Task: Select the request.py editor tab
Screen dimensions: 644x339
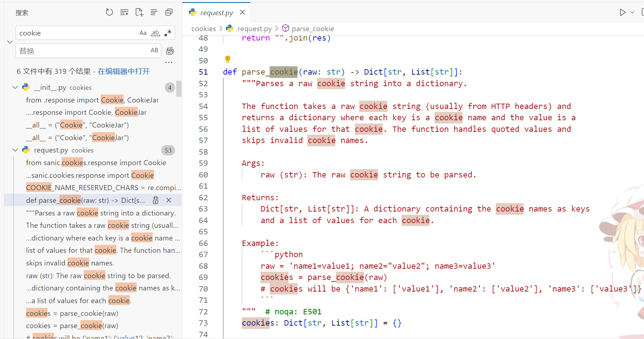Action: (216, 13)
